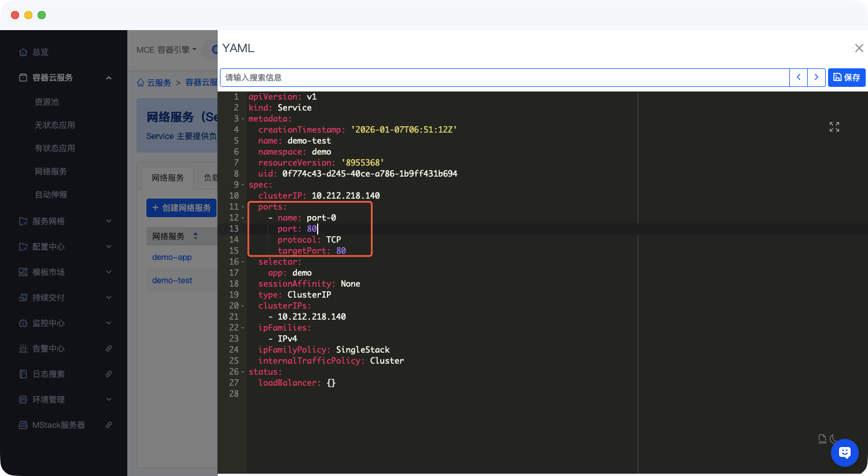
Task: Click the 总览 home icon in sidebar
Action: [x=23, y=52]
